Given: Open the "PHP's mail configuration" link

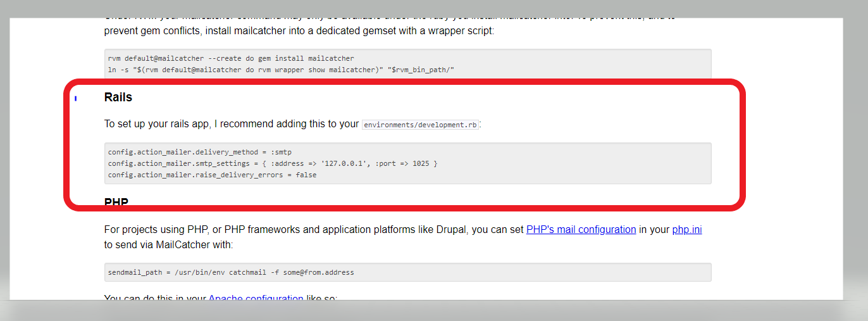Looking at the screenshot, I should (581, 230).
